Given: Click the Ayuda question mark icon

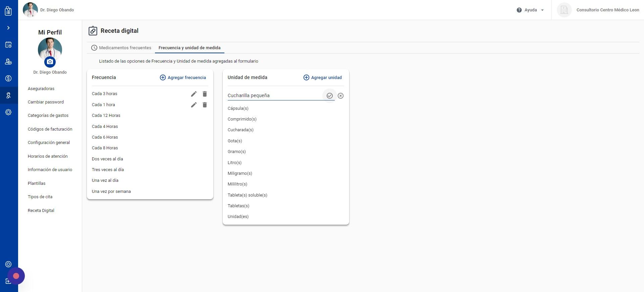Looking at the screenshot, I should (519, 10).
